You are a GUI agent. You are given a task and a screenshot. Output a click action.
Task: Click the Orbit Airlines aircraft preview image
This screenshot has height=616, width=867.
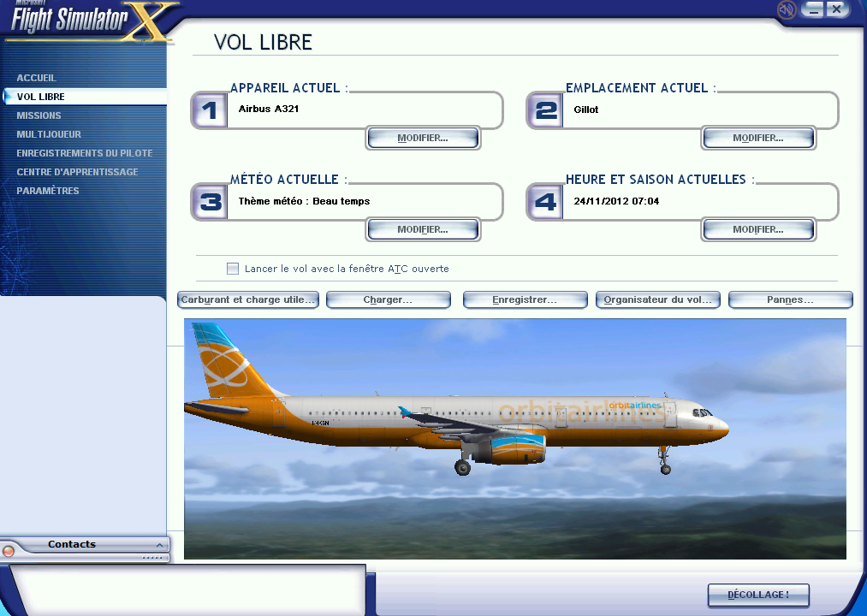pos(514,439)
